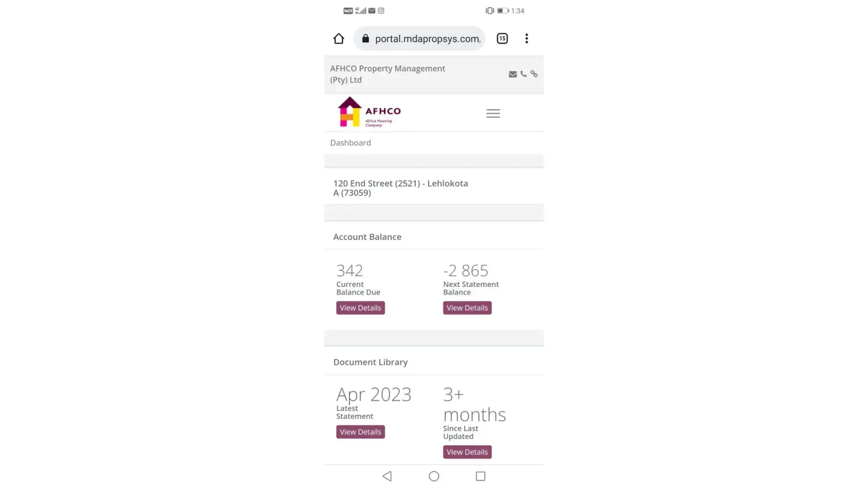Tap the phone contact icon
The height and width of the screenshot is (488, 868).
[523, 74]
